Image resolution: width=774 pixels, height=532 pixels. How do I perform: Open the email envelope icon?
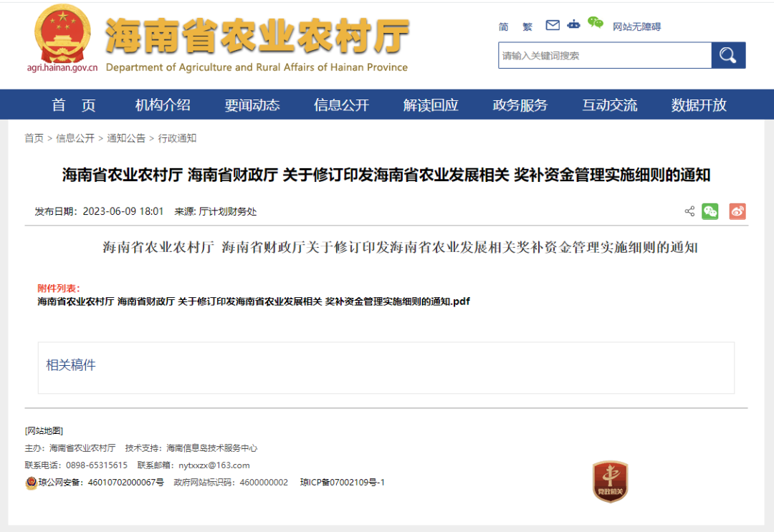coord(553,25)
